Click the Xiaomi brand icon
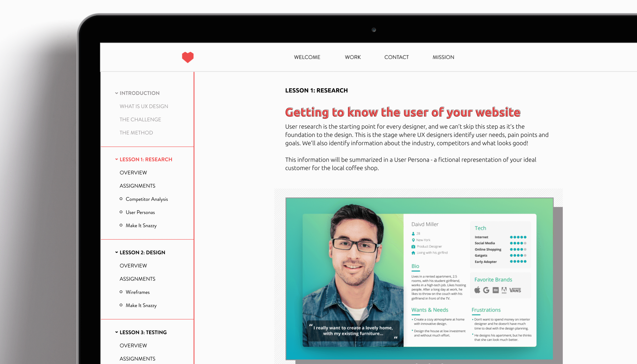The width and height of the screenshot is (637, 364). point(495,290)
